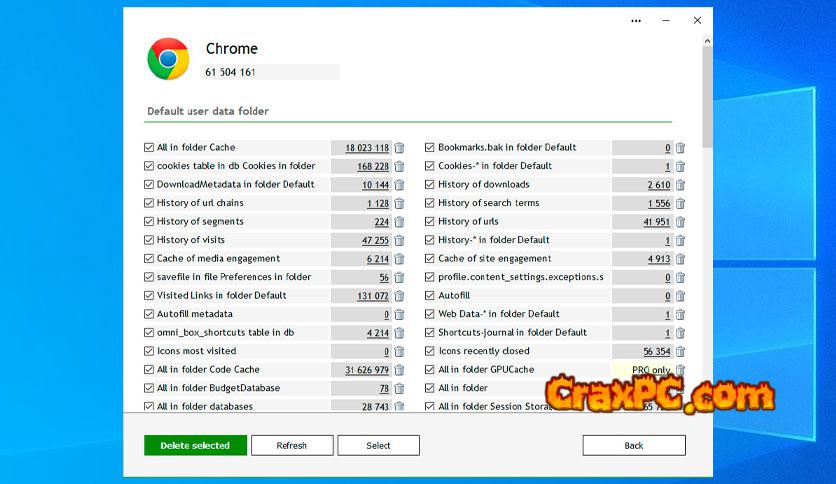Click trash icon next to History of downloads

click(681, 185)
